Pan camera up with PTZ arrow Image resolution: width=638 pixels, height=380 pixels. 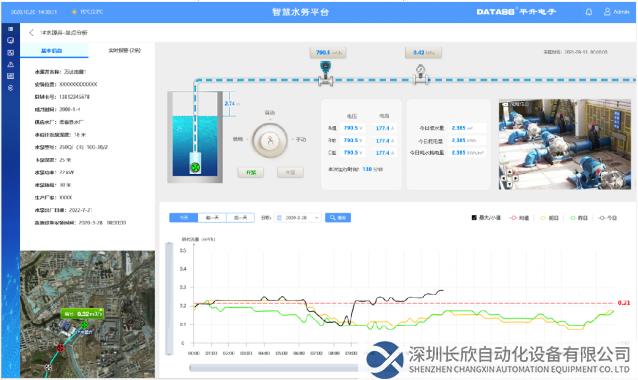[x=509, y=173]
